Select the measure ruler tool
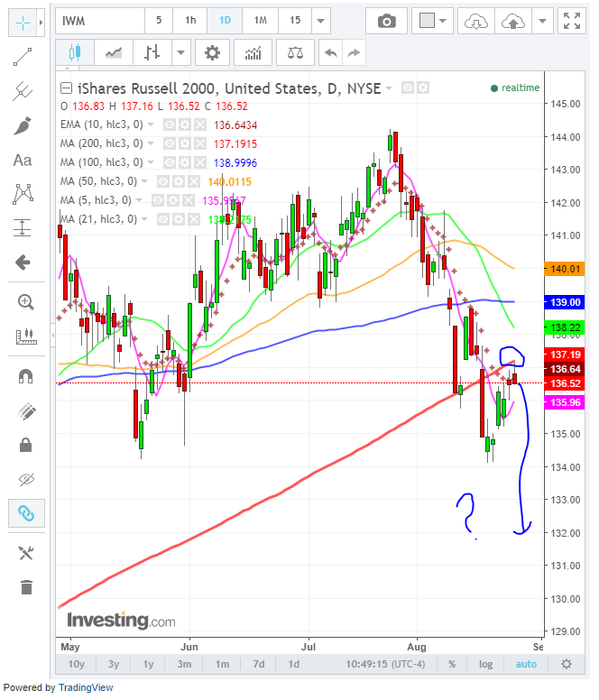This screenshot has height=700, width=599. coord(26,336)
